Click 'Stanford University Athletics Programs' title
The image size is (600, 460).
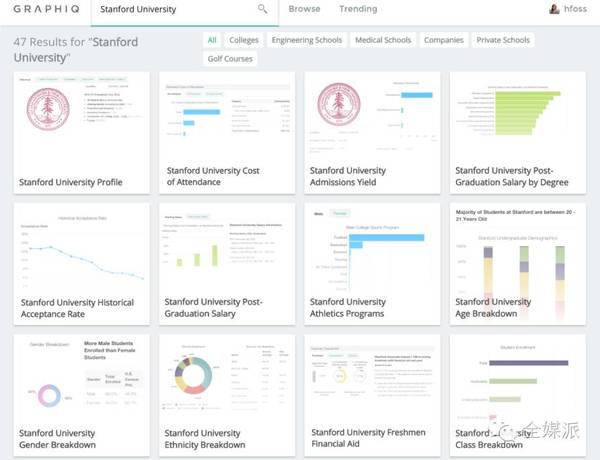coord(347,308)
